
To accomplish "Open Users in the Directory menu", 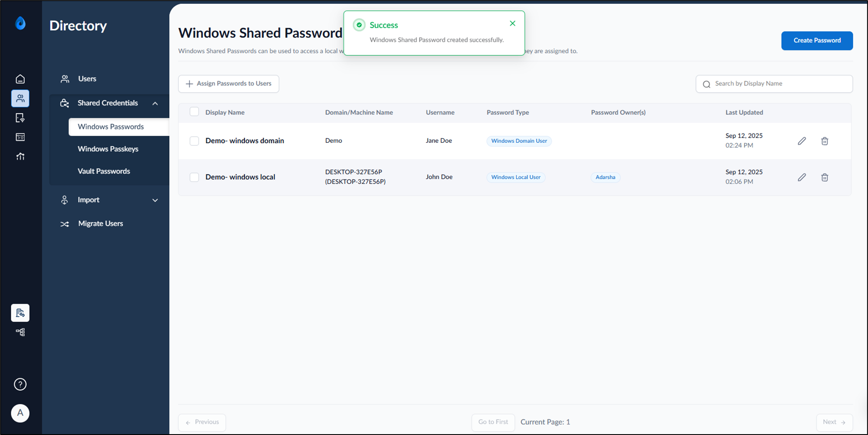I will click(x=87, y=79).
